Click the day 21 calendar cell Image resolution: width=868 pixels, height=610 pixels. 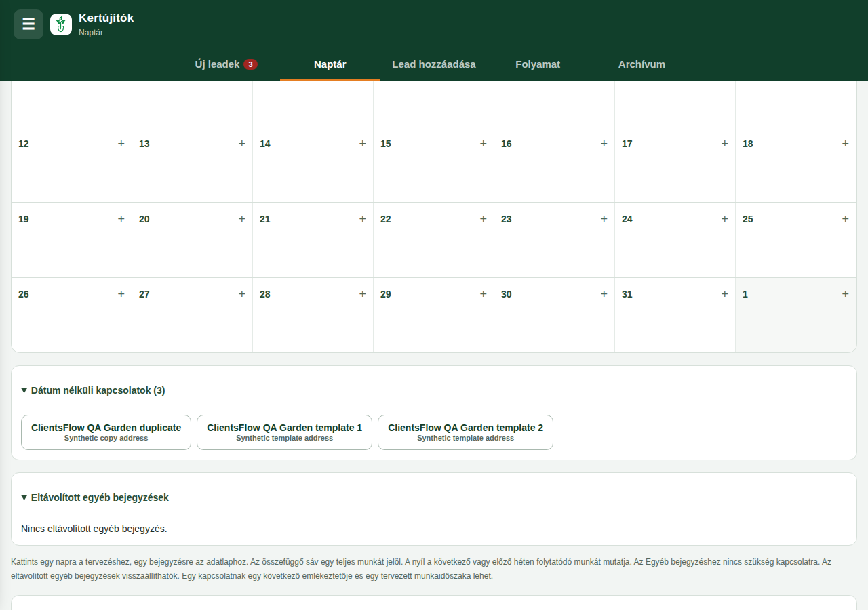313,240
